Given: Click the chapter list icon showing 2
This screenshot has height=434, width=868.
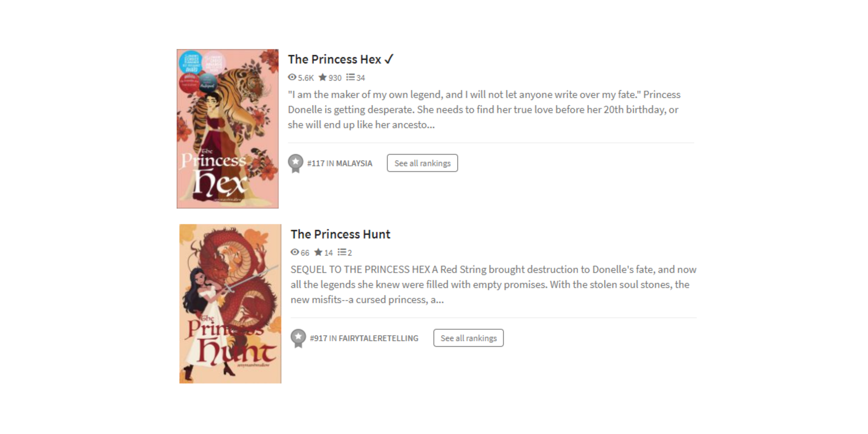Looking at the screenshot, I should tap(342, 252).
